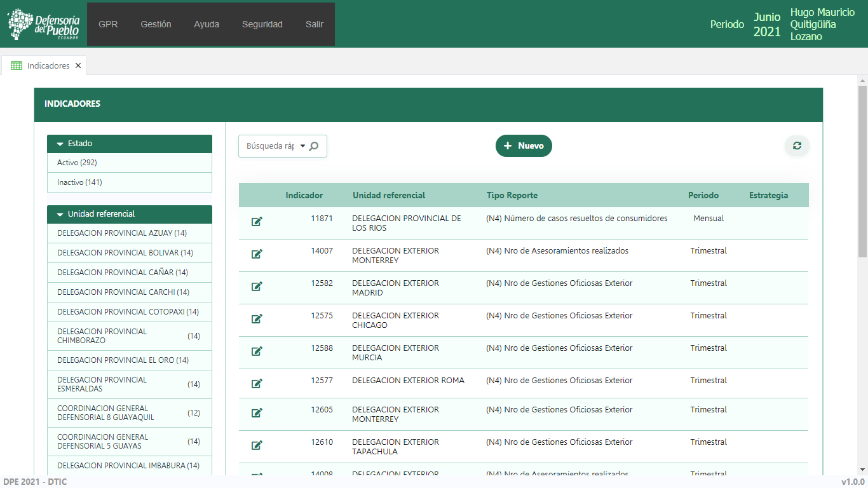Screen dimensions: 868x488
Task: Filter by Coordinacion General Defensorial 5 Guayas
Action: click(130, 442)
